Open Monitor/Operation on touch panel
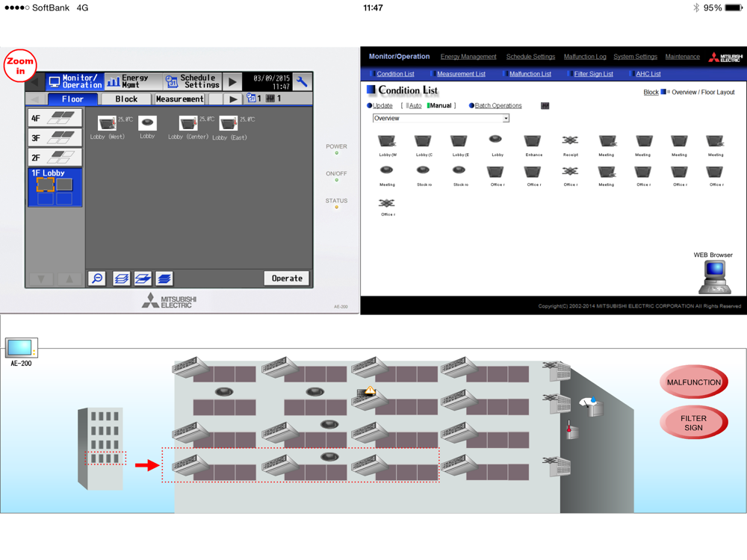Image resolution: width=747 pixels, height=560 pixels. 75,81
